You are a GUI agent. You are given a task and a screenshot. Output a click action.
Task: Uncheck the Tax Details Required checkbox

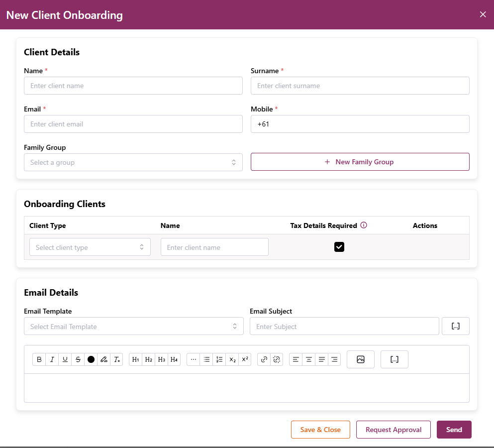pyautogui.click(x=339, y=247)
